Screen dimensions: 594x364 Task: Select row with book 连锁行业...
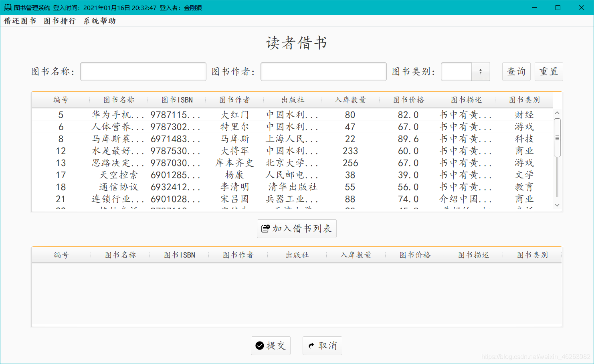(293, 199)
